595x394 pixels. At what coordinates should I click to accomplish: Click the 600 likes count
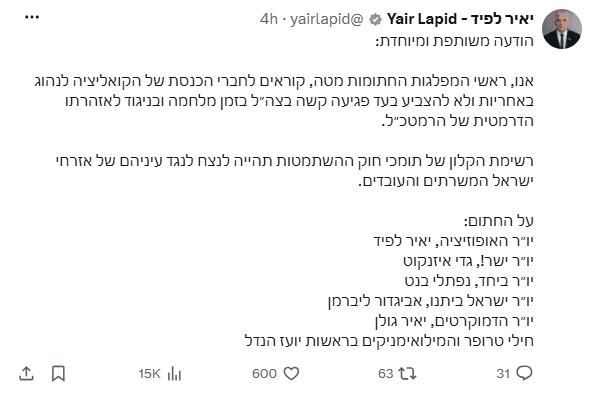(x=264, y=374)
